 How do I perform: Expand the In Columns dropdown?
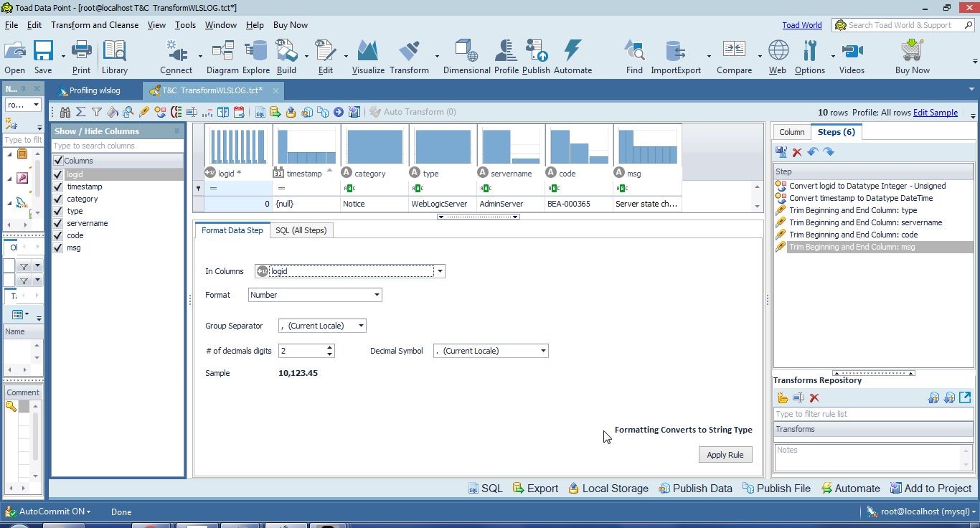(440, 271)
